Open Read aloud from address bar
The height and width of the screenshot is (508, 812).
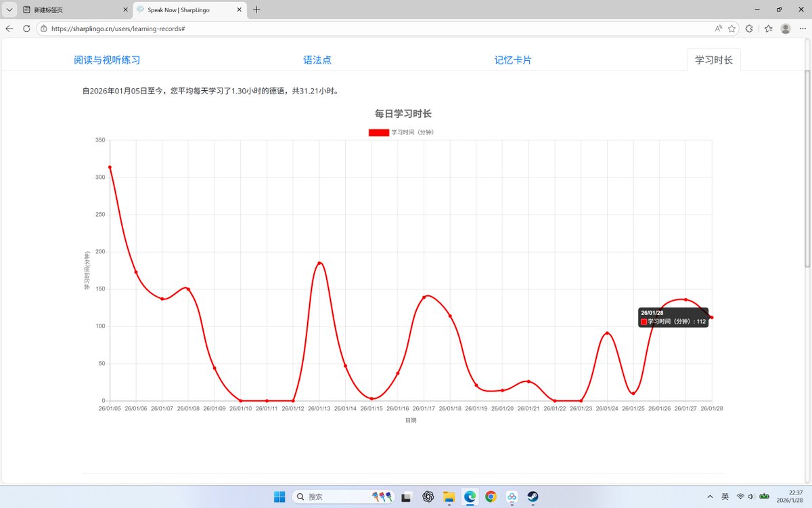tap(719, 28)
